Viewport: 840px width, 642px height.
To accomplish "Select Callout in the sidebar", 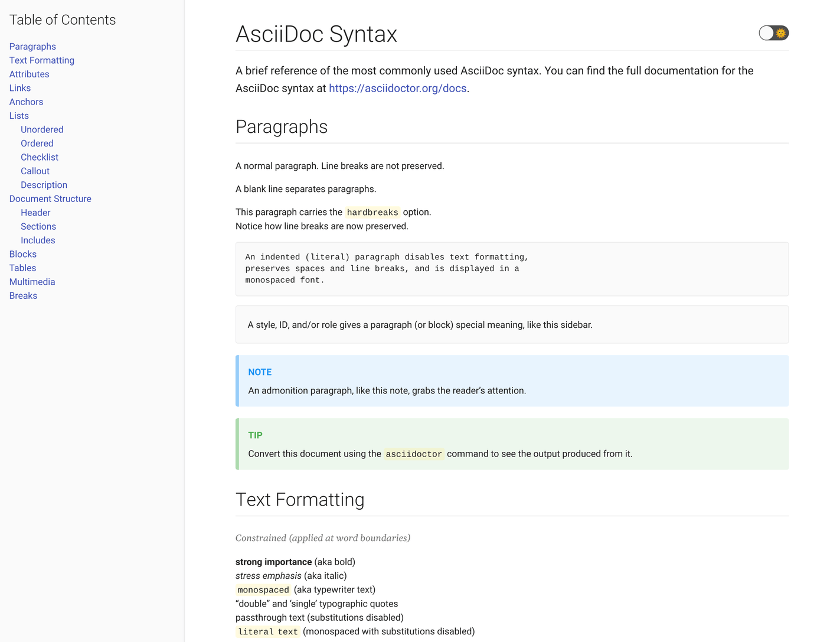I will pyautogui.click(x=35, y=171).
